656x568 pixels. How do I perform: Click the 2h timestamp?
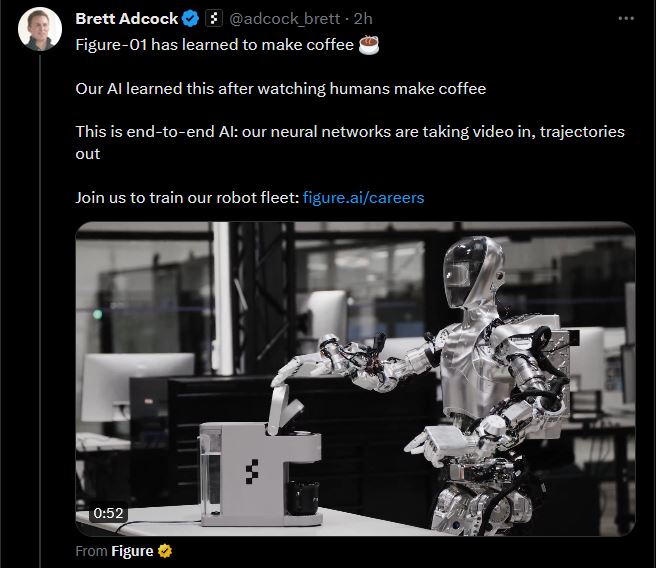pos(363,19)
